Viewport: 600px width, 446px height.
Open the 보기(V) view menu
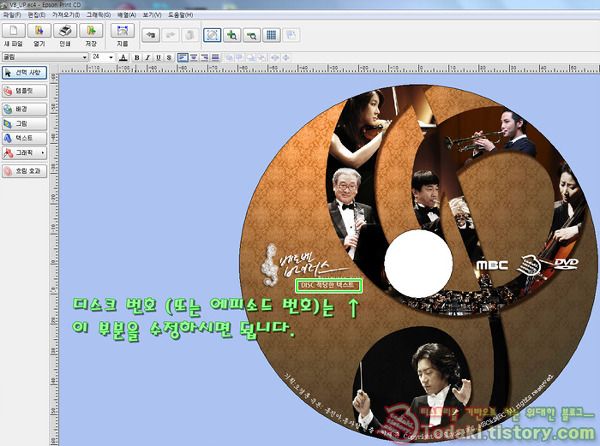tap(152, 15)
